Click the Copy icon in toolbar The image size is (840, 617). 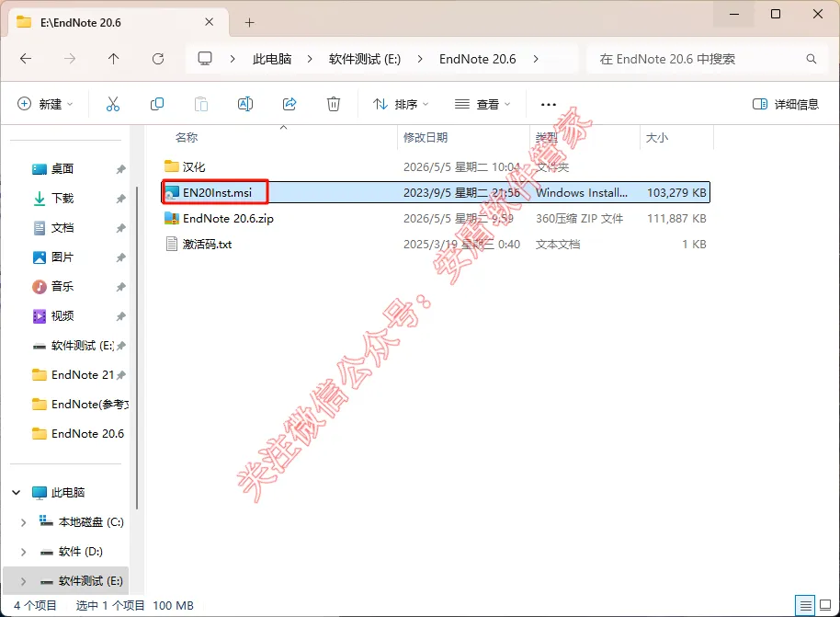[x=157, y=104]
